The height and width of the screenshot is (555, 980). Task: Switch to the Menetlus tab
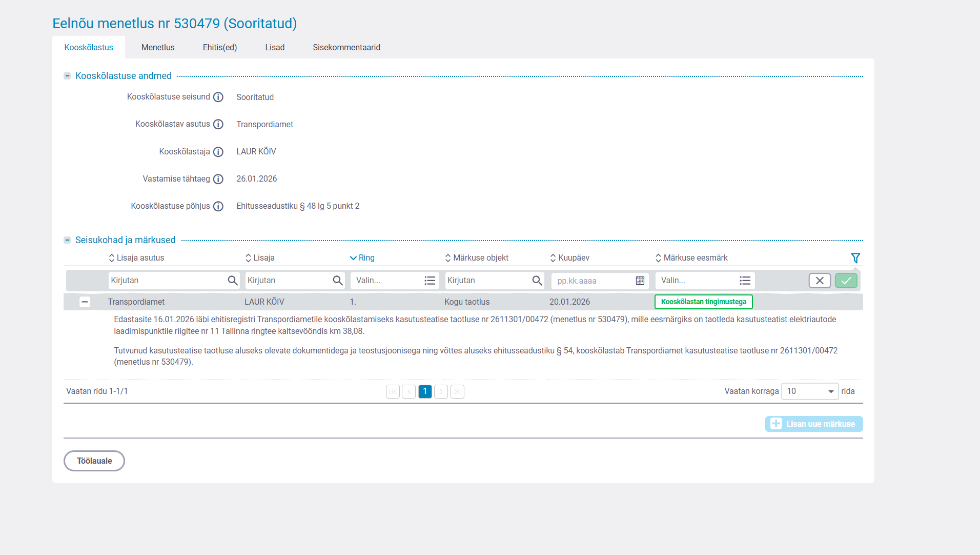tap(158, 47)
